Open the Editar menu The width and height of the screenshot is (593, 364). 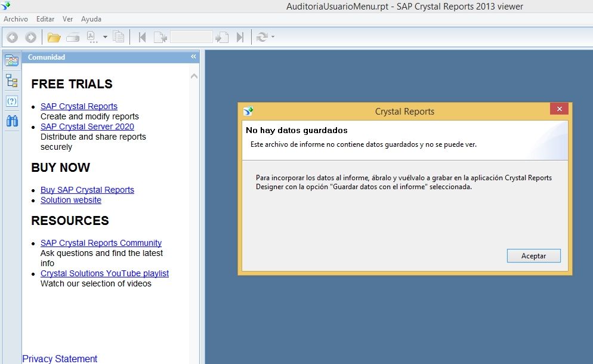coord(45,19)
